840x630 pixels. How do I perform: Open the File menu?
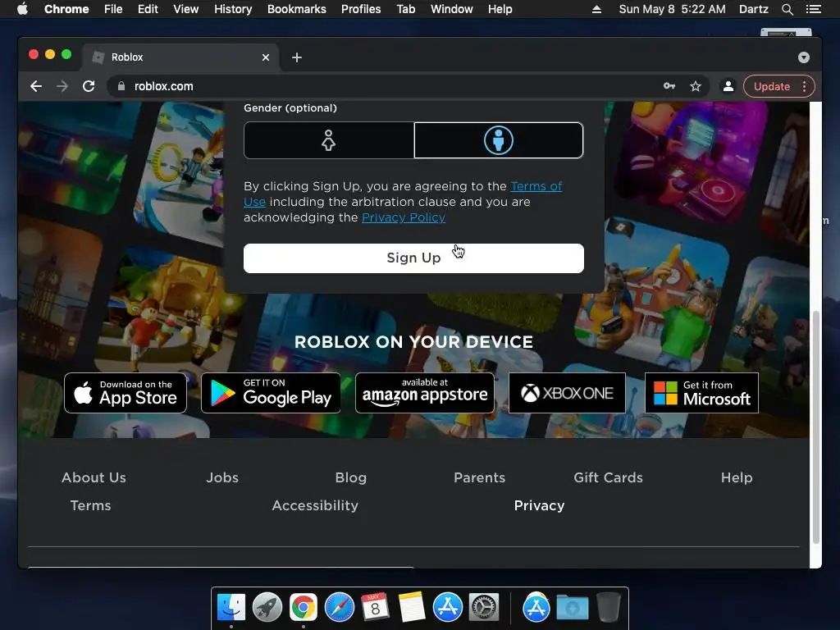click(113, 9)
